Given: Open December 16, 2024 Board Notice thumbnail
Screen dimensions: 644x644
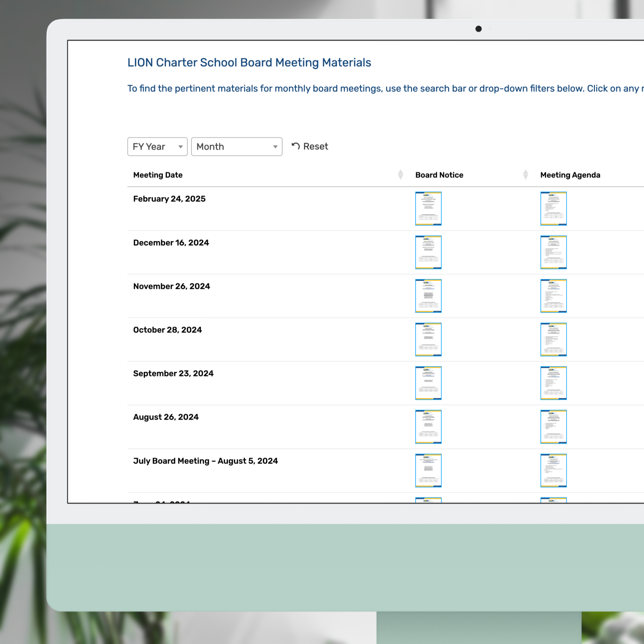Looking at the screenshot, I should click(x=428, y=252).
